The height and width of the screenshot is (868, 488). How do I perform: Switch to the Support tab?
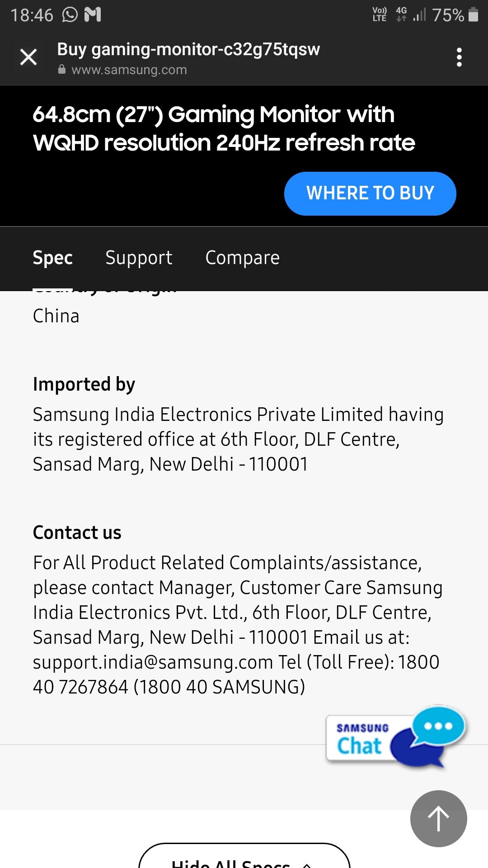click(x=139, y=258)
